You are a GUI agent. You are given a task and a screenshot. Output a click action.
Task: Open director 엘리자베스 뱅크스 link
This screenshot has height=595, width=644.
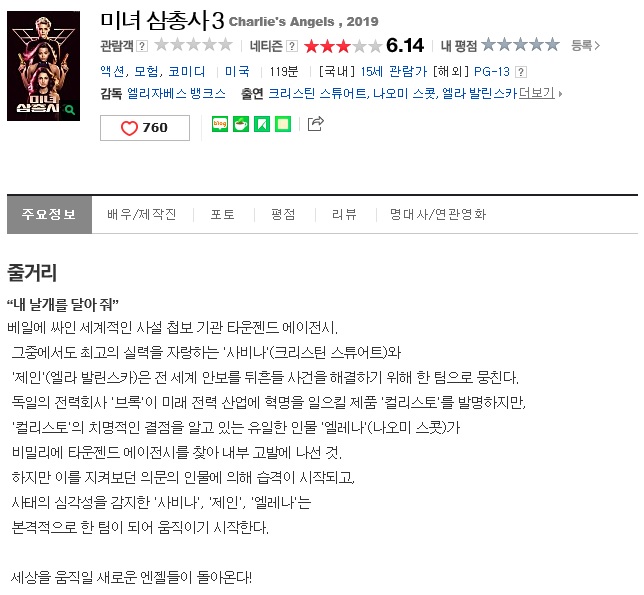(x=176, y=94)
